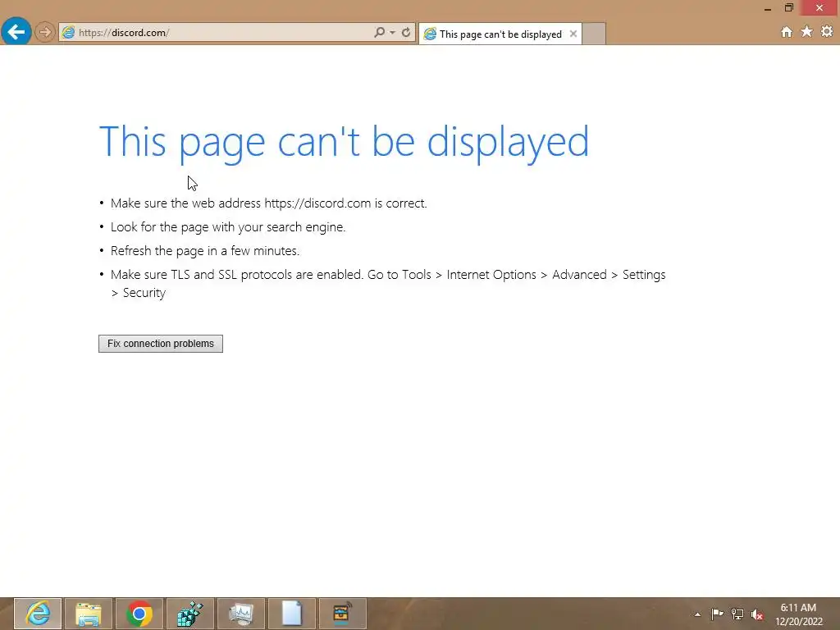This screenshot has width=840, height=630.
Task: Click 'Look for the page with your search engine'
Action: 228,227
